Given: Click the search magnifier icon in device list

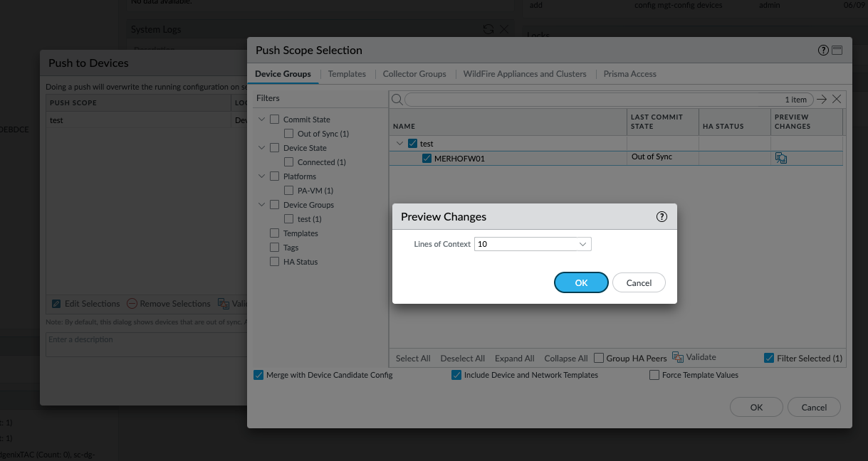Looking at the screenshot, I should [397, 100].
